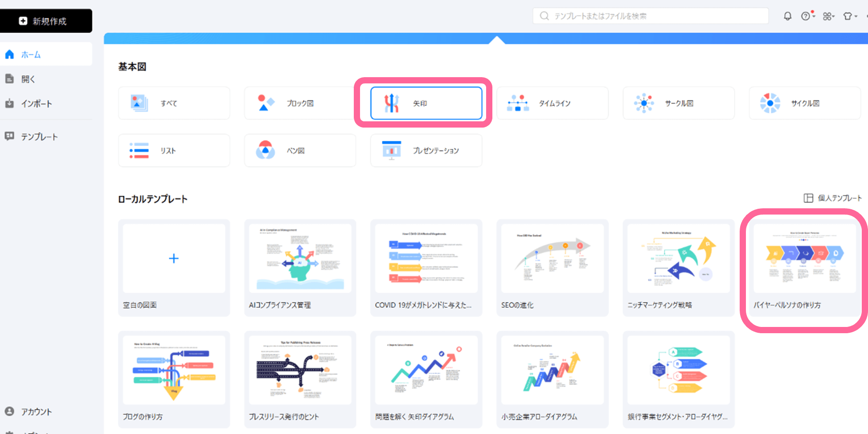Select the 矢印 category

[426, 103]
